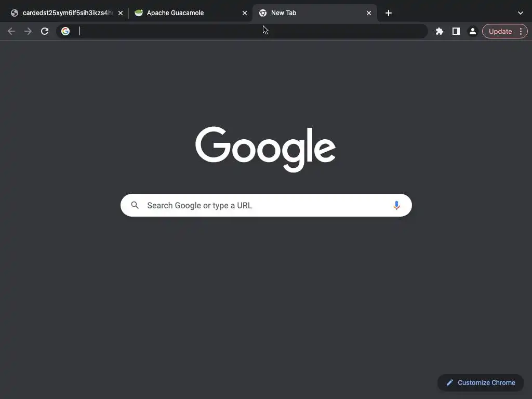Select the New Tab tab

point(315,13)
